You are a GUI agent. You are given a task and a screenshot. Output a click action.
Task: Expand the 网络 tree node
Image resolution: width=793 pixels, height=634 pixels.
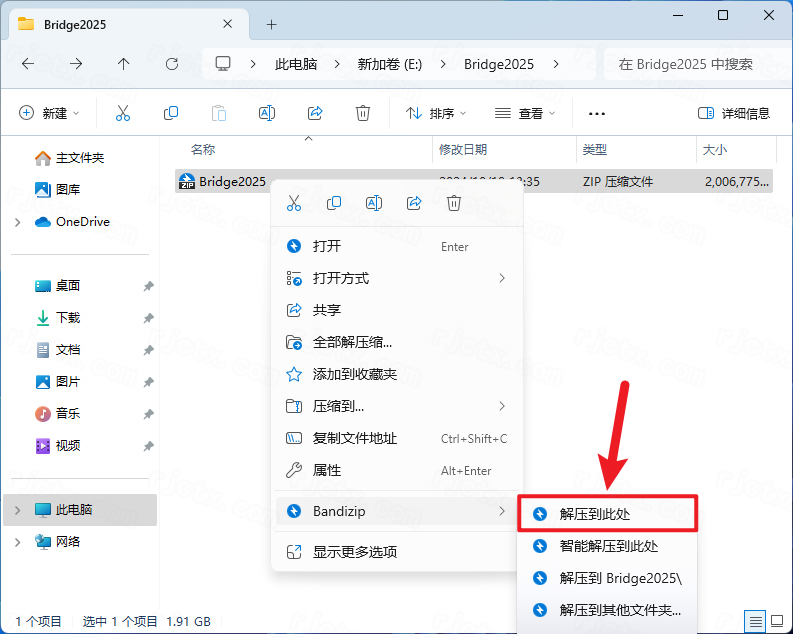coord(18,542)
